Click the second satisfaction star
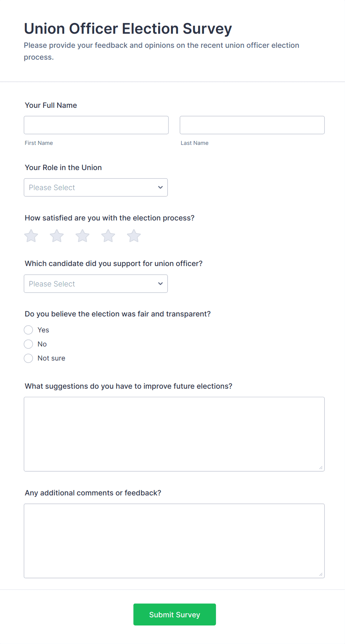This screenshot has height=644, width=345. point(57,236)
